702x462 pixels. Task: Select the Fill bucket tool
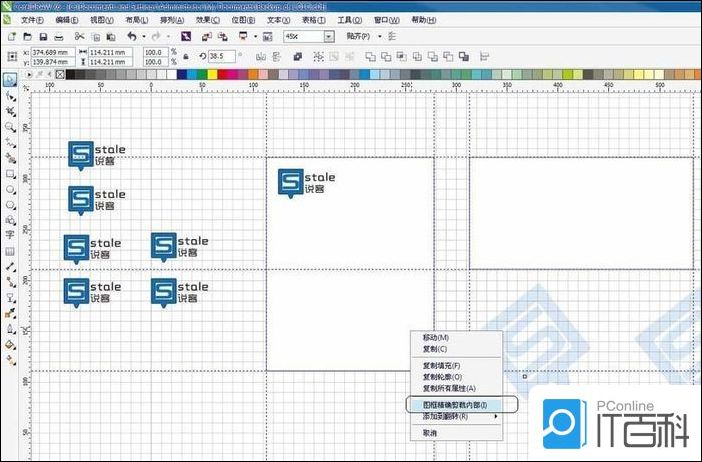click(10, 345)
